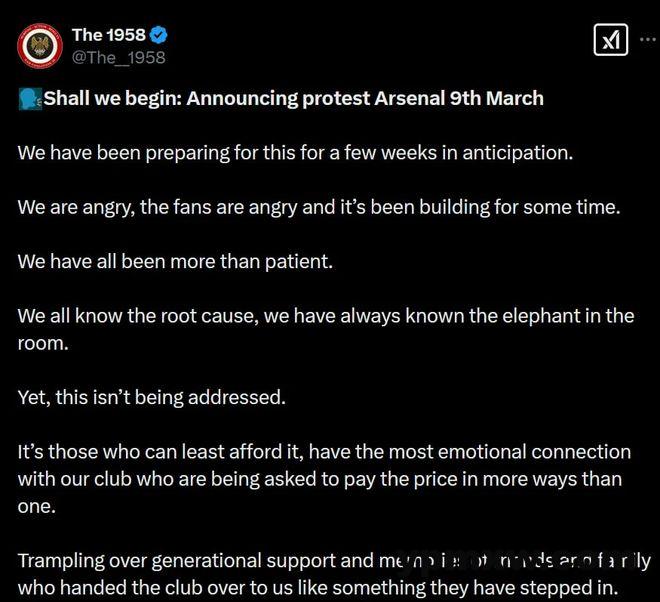Click the line 'We have been preparing for this'
The width and height of the screenshot is (660, 602).
click(295, 153)
